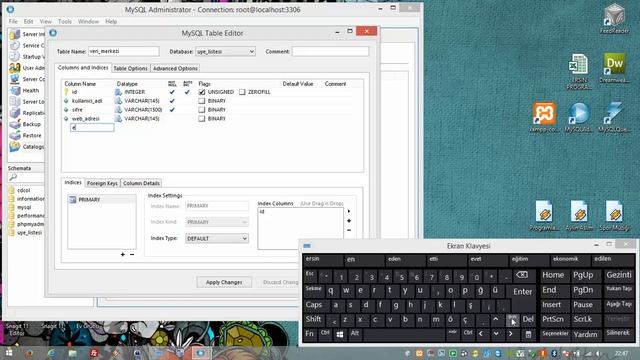Switch to Column Details tab
The image size is (640, 360).
141,183
